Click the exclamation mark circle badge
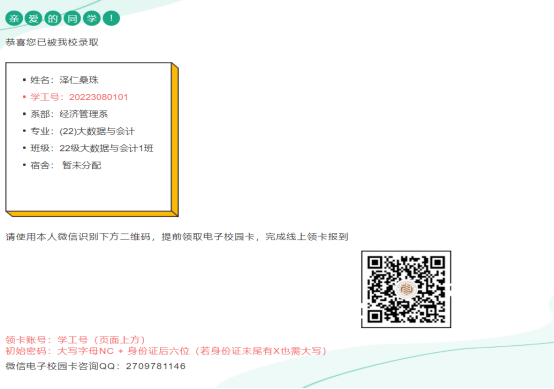 111,18
